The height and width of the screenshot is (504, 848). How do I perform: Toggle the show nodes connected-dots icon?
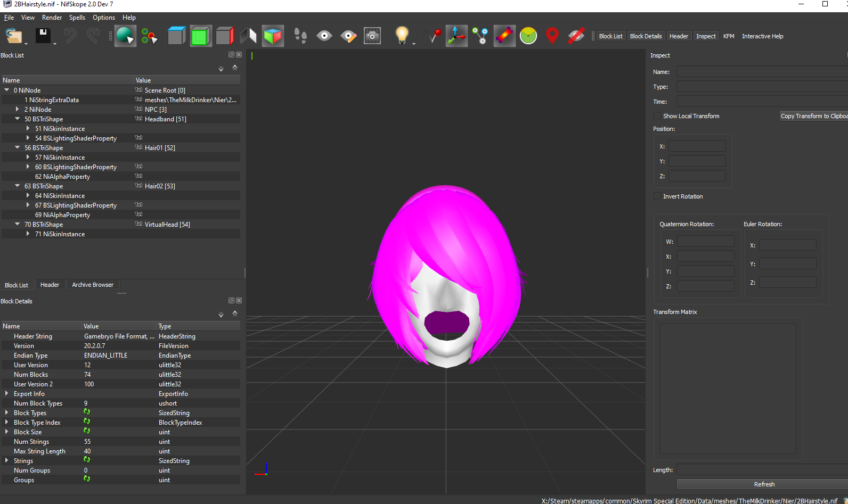tap(480, 36)
